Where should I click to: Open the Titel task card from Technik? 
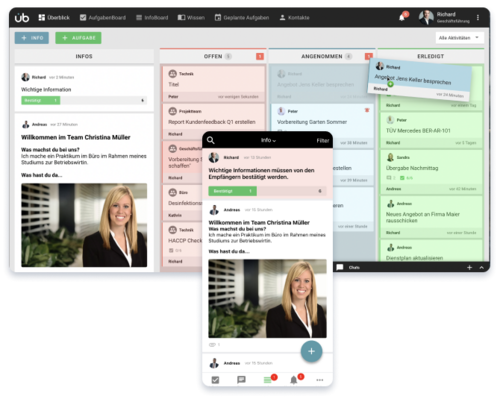(x=213, y=83)
